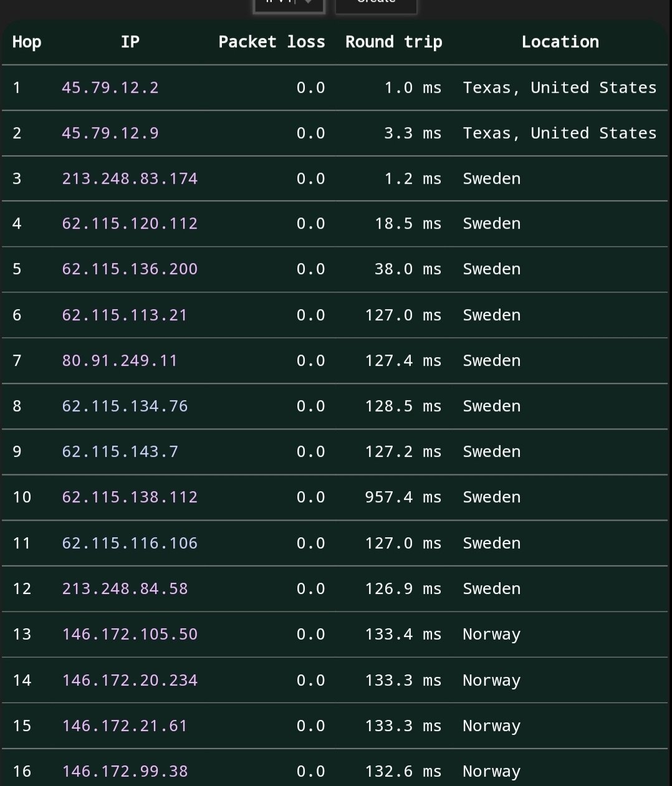Image resolution: width=672 pixels, height=786 pixels.
Task: Click the 146.172.20.234 IP link
Action: (x=130, y=681)
